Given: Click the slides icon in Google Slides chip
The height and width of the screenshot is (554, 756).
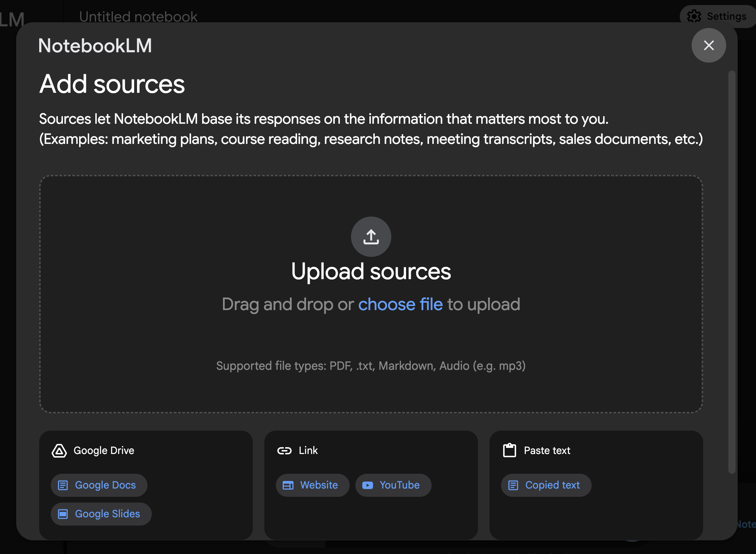Looking at the screenshot, I should (x=64, y=514).
